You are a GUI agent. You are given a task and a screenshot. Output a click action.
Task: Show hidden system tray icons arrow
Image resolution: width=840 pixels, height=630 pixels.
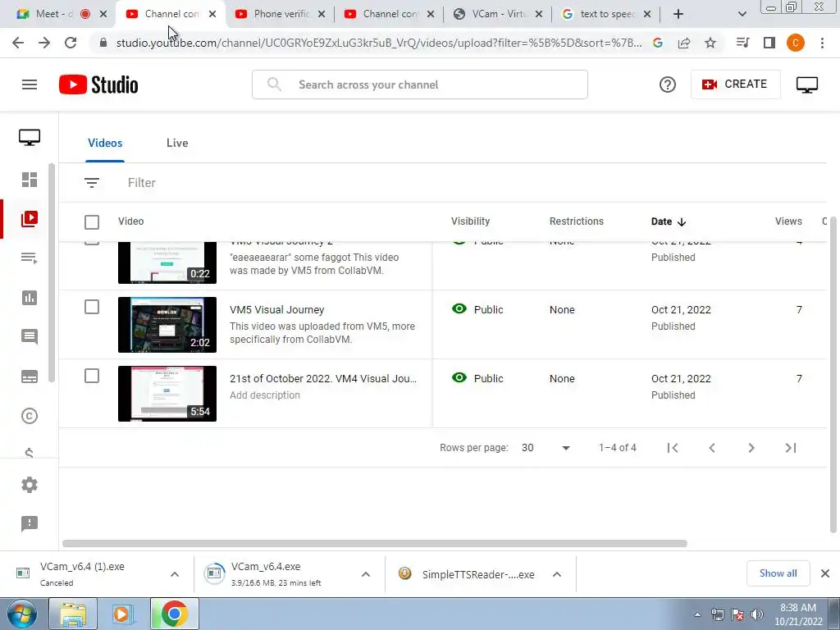[x=697, y=614]
